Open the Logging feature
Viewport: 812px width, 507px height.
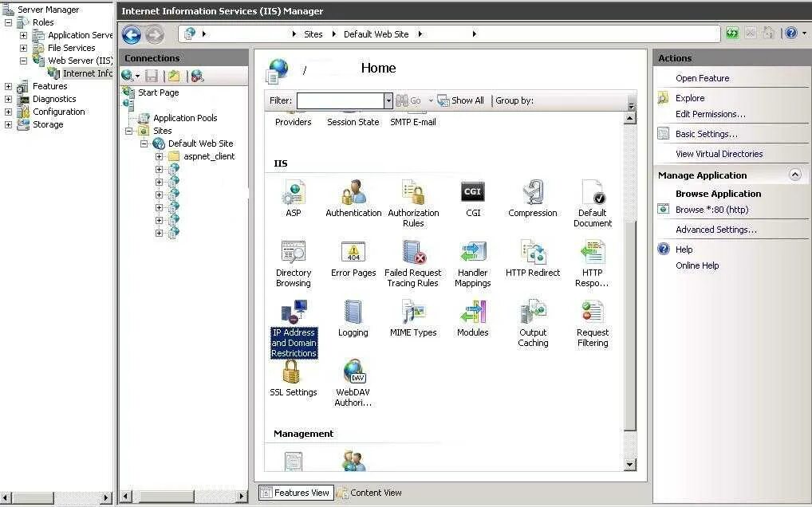[353, 318]
